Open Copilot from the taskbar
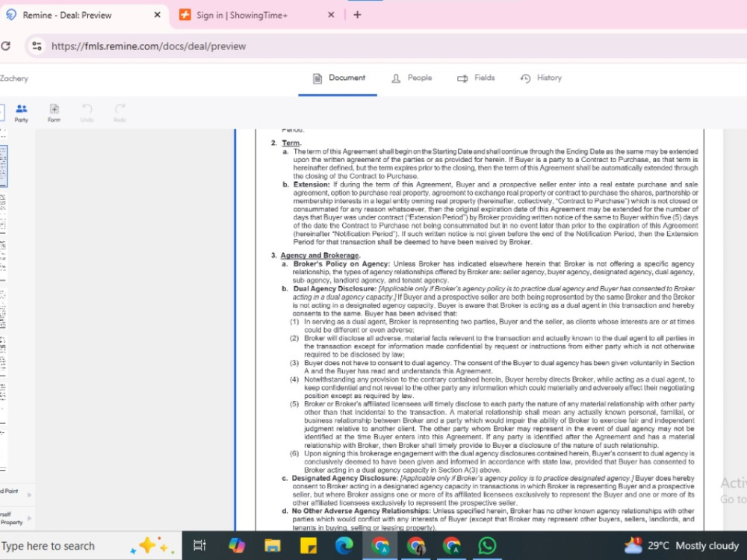 point(236,546)
